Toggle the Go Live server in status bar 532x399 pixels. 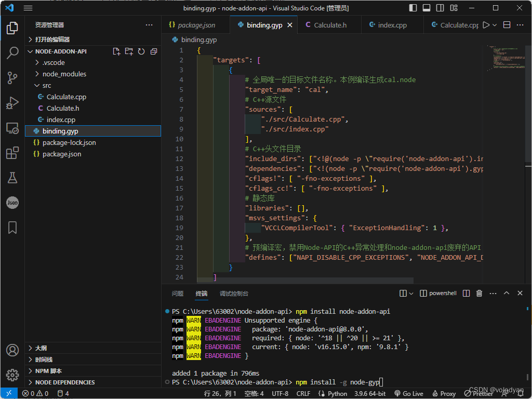[409, 393]
